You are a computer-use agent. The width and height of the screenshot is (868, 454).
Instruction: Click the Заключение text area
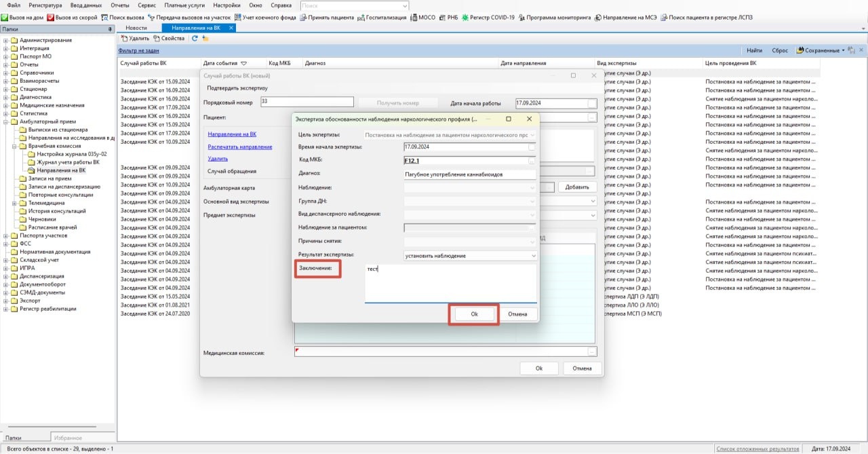(450, 283)
